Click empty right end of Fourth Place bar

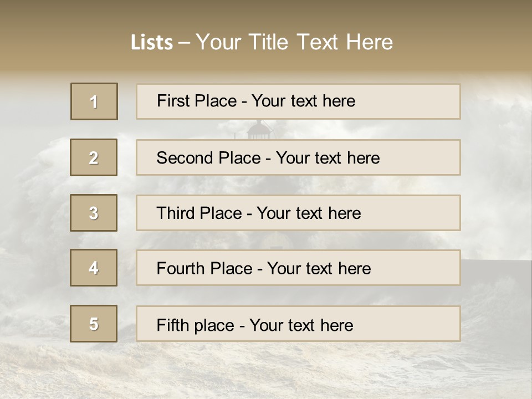coord(427,269)
